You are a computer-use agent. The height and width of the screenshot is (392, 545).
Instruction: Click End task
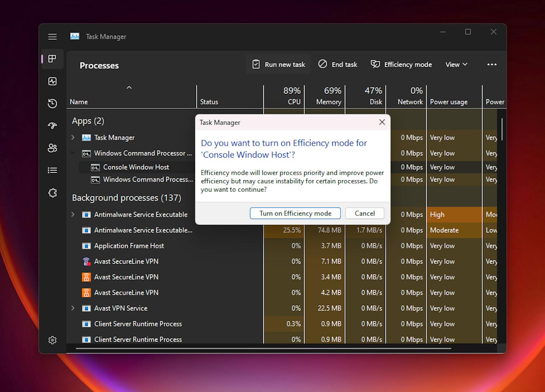pos(338,64)
